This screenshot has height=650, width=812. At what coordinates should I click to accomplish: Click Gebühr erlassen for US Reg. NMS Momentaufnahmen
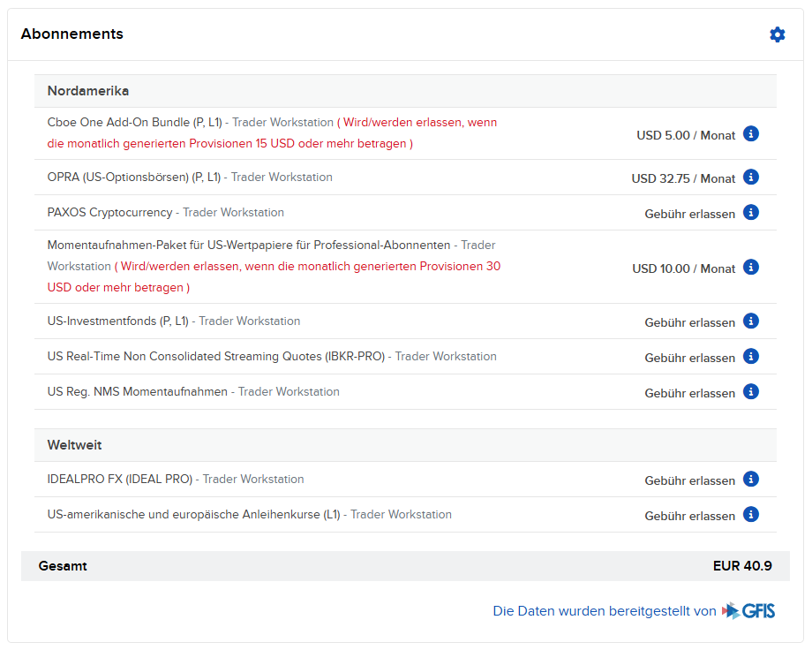click(x=690, y=393)
